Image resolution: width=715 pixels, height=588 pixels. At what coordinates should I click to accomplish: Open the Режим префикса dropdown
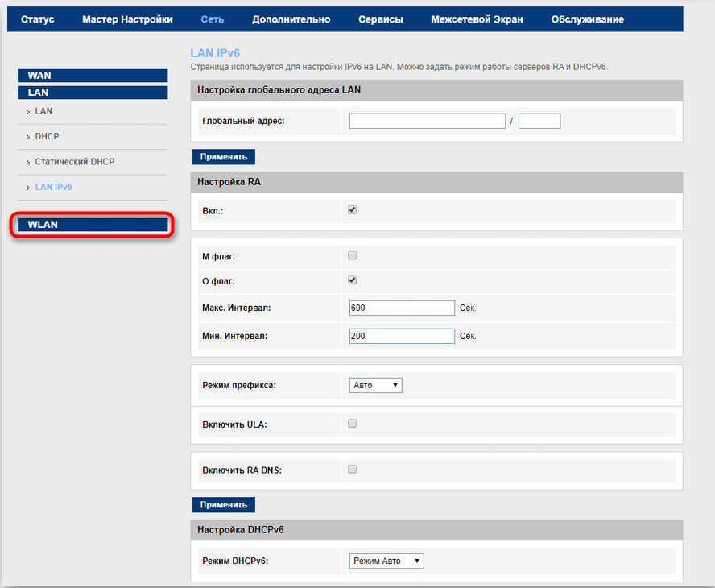376,386
